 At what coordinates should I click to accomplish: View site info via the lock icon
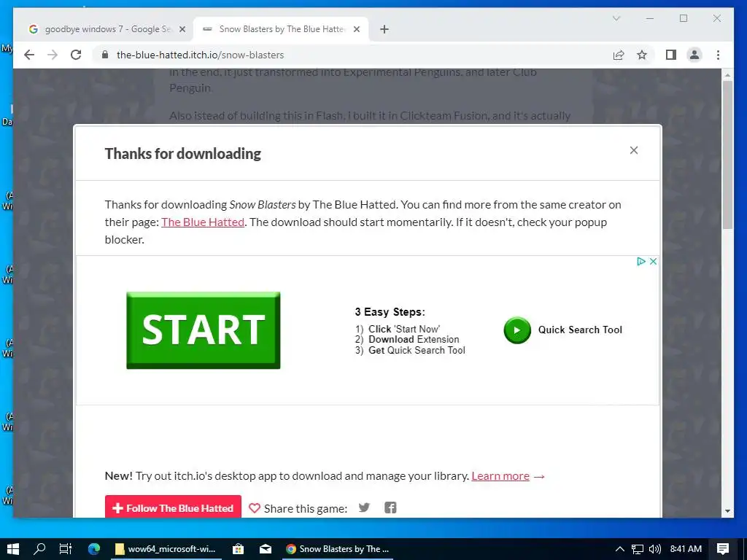[105, 55]
